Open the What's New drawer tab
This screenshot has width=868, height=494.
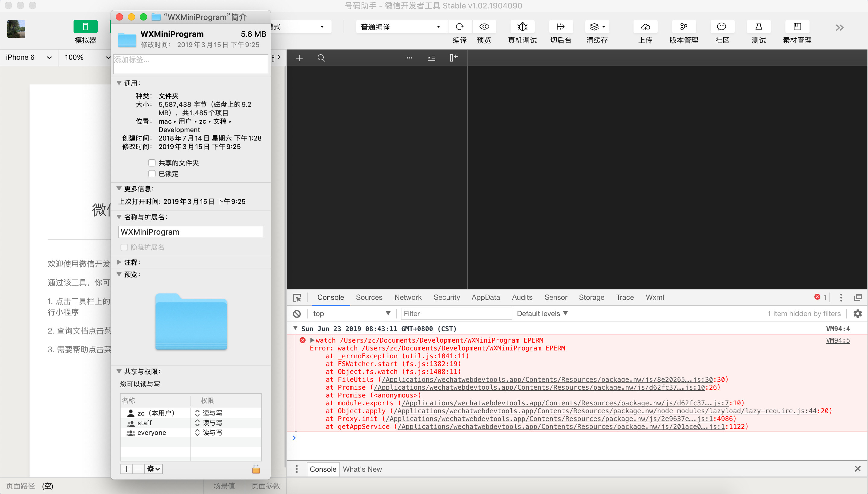[x=362, y=469]
